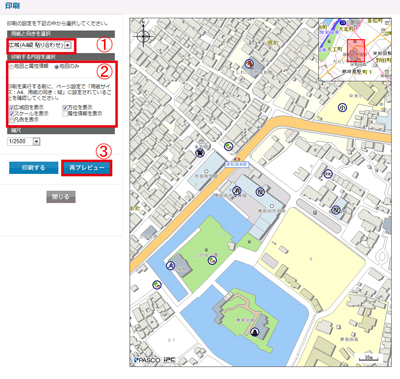Select the 地図のみ radio option
Screen dimensions: 400x379
click(x=57, y=67)
